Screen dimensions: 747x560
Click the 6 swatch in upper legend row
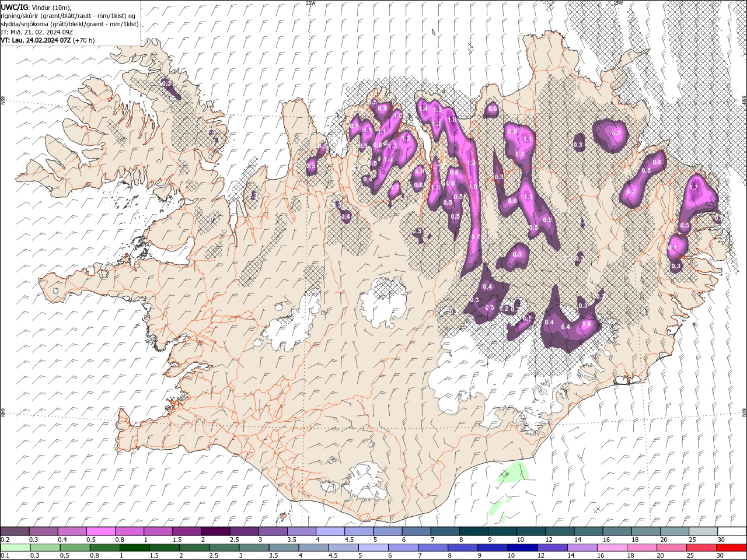point(416,531)
